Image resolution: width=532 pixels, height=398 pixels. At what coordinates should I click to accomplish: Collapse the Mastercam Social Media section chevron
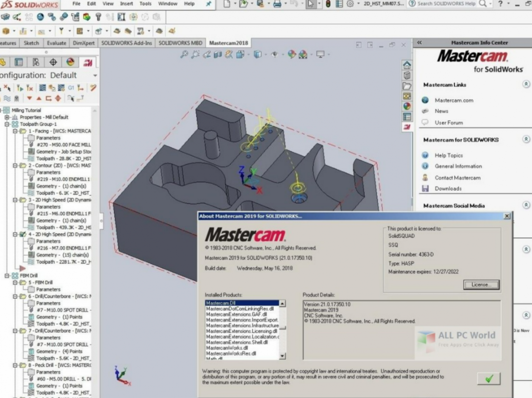tap(526, 205)
